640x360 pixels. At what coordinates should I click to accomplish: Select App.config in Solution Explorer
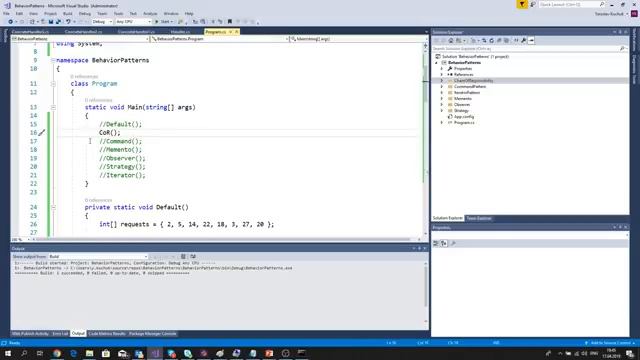point(464,117)
